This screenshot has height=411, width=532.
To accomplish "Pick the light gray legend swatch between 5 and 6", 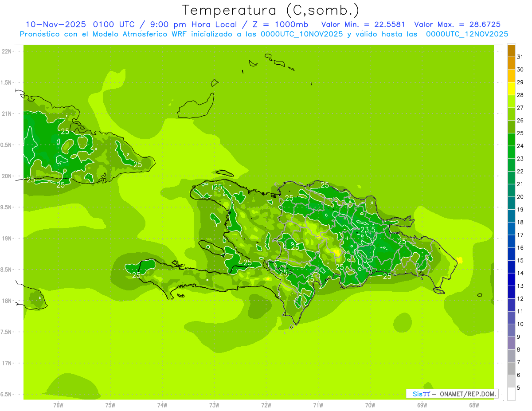I will [x=511, y=381].
